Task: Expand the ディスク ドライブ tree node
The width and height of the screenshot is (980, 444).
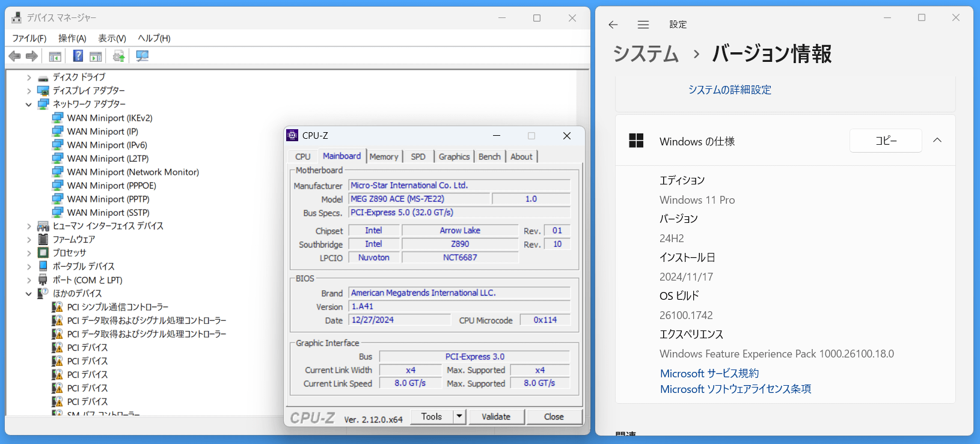Action: [29, 78]
